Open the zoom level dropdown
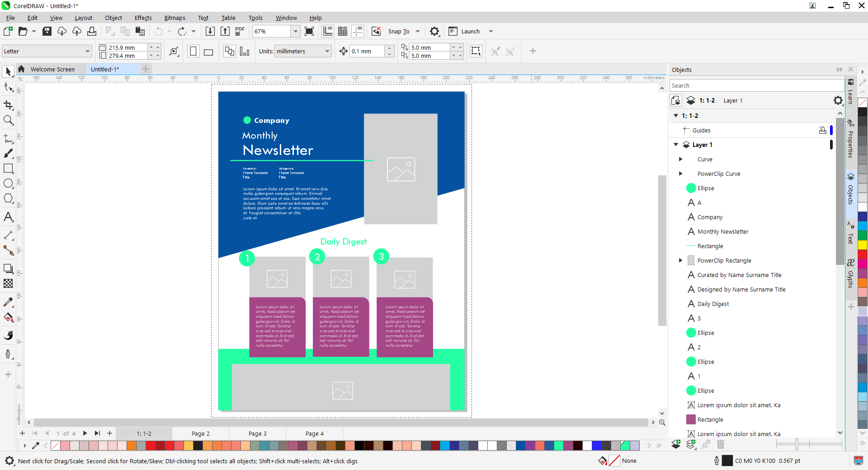Image resolution: width=868 pixels, height=470 pixels. pos(295,31)
